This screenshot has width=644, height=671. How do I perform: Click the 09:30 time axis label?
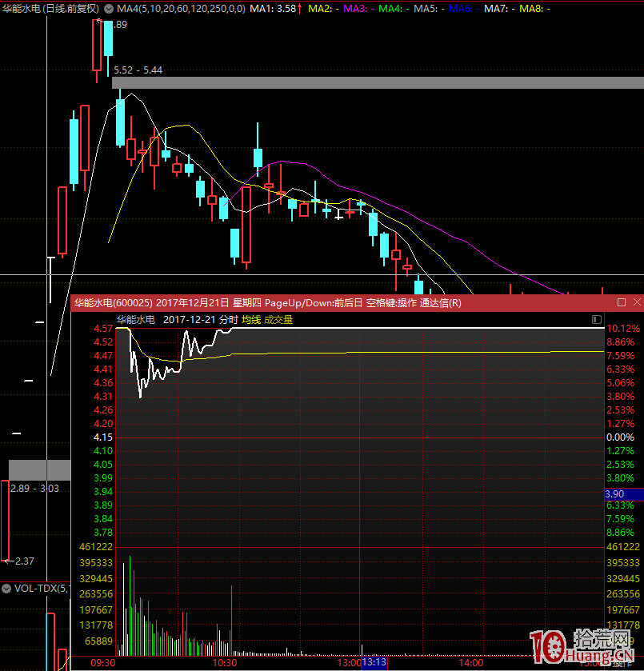pyautogui.click(x=103, y=663)
